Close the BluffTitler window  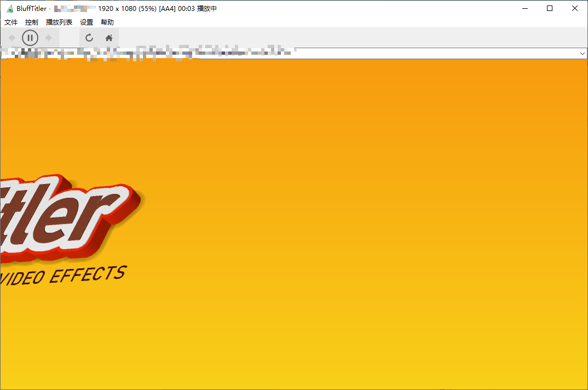coord(575,9)
